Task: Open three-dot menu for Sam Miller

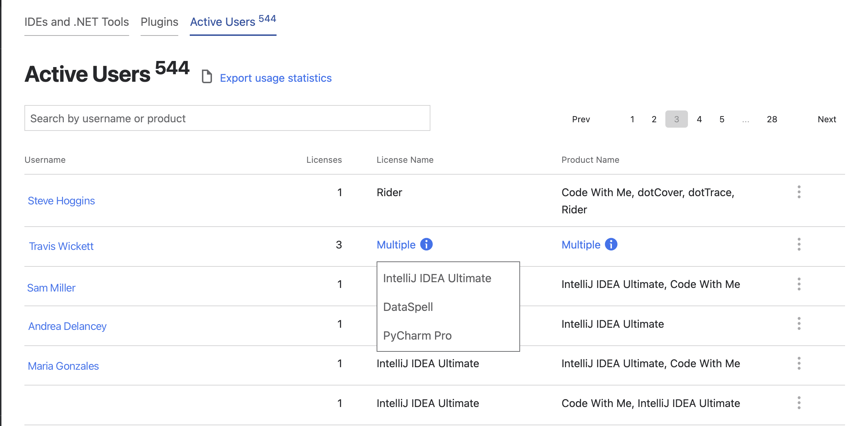Action: 799,284
